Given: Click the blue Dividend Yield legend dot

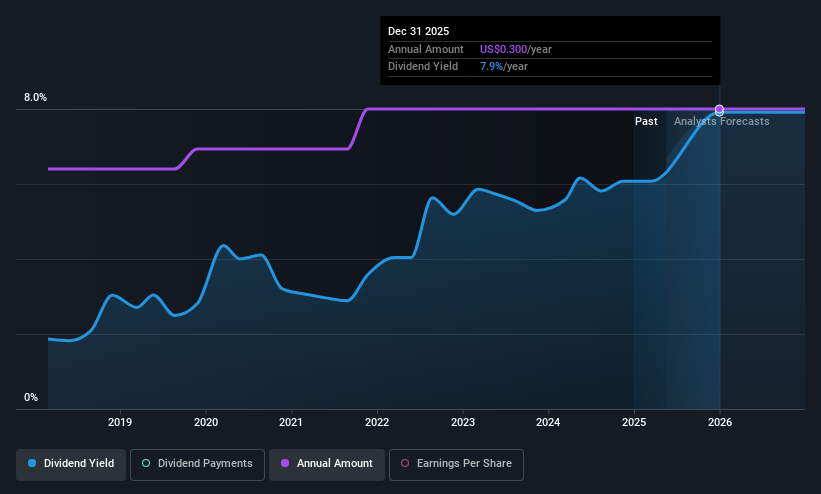Looking at the screenshot, I should pos(32,463).
